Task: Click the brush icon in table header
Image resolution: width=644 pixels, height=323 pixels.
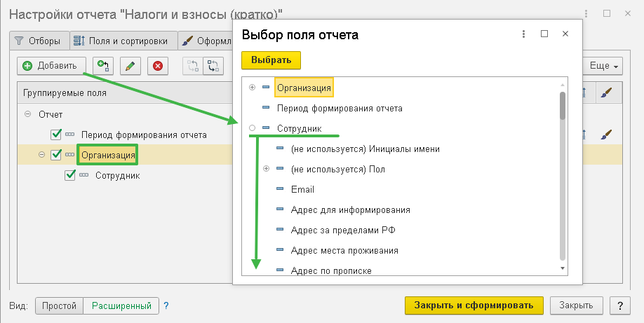Action: [606, 93]
